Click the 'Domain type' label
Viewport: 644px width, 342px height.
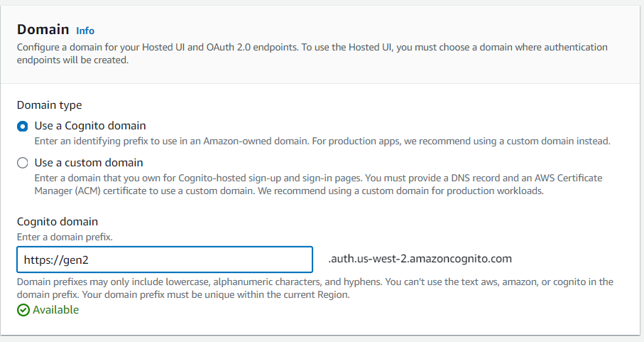[x=49, y=105]
